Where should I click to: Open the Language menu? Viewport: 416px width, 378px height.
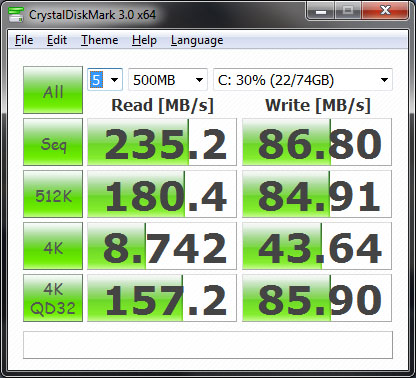(197, 40)
